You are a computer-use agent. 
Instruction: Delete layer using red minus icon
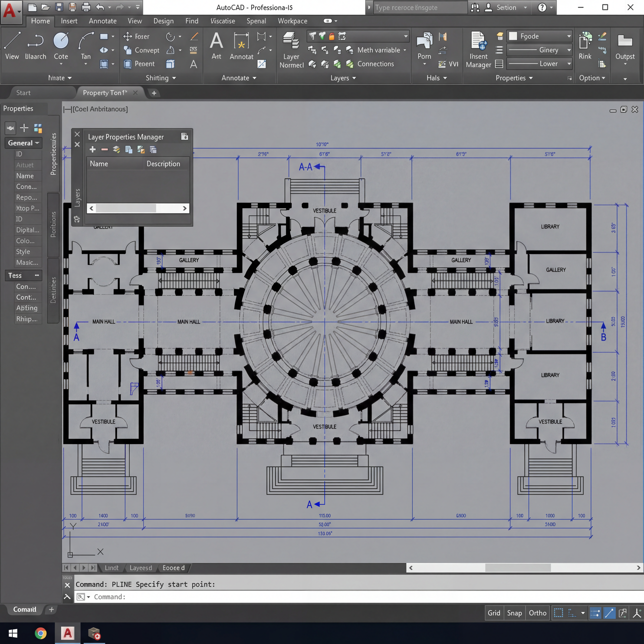pos(104,150)
